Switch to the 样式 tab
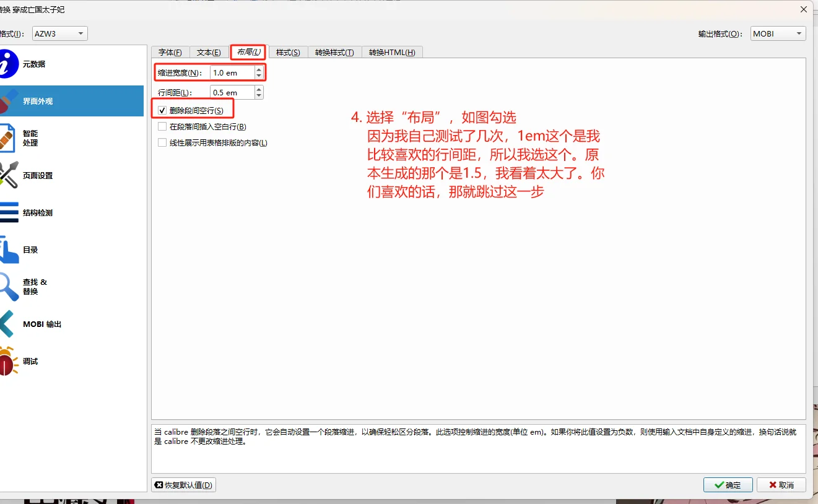The image size is (818, 504). tap(288, 52)
